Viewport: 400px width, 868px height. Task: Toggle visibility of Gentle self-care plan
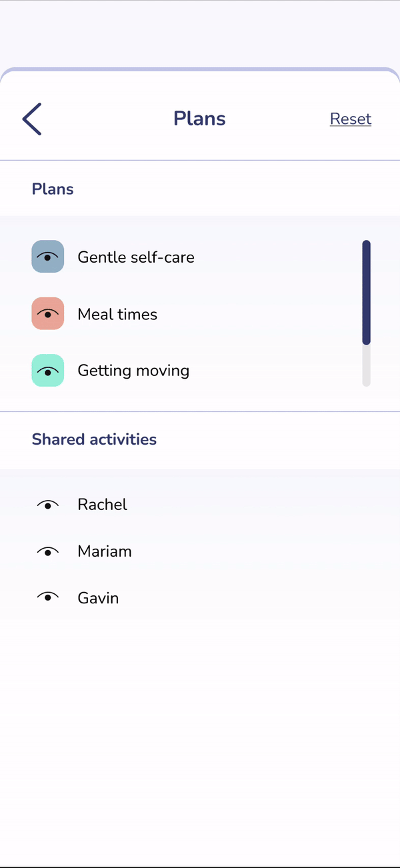(x=48, y=257)
